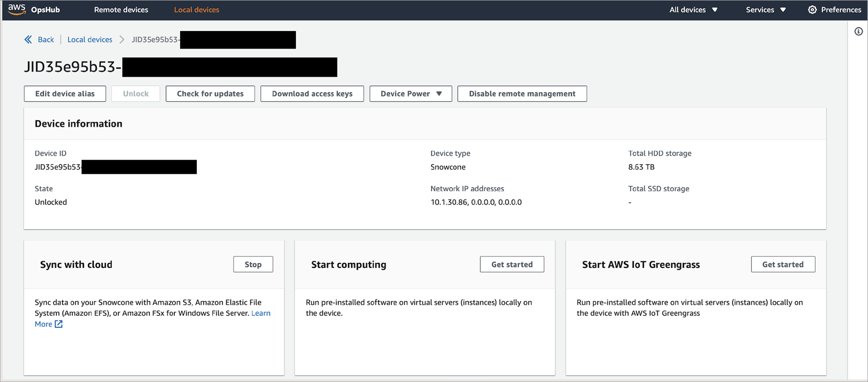Click the Local devices breadcrumb link
868x382 pixels.
[x=90, y=40]
